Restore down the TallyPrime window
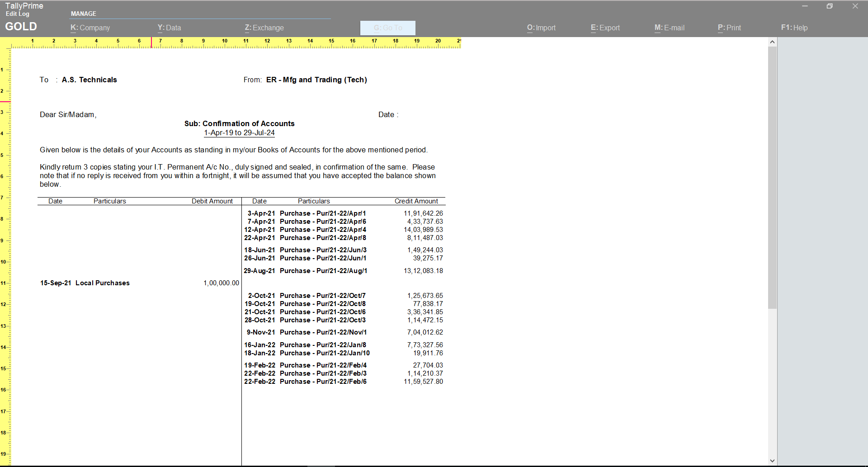Screen dimensions: 868x467 tap(829, 6)
